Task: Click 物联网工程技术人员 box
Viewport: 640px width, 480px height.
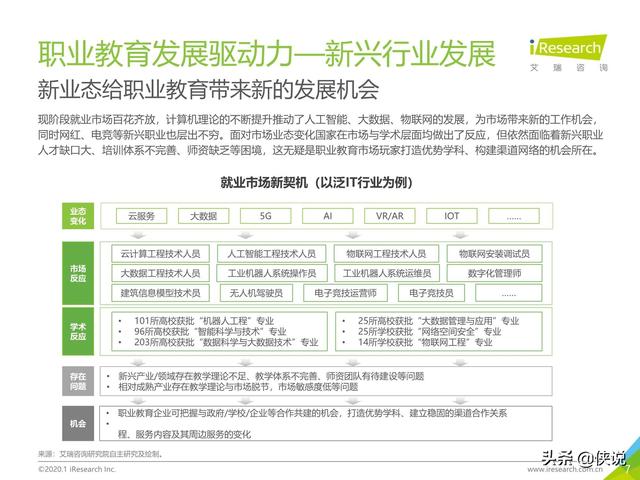Action: [x=386, y=253]
